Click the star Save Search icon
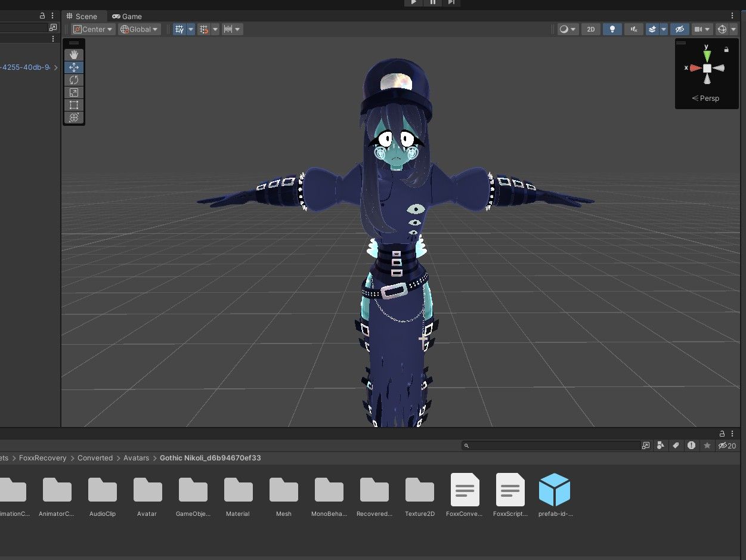The height and width of the screenshot is (560, 746). (x=707, y=445)
